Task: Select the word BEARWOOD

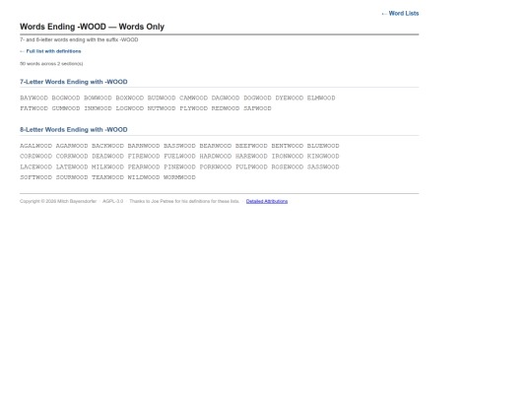Action: [216, 146]
